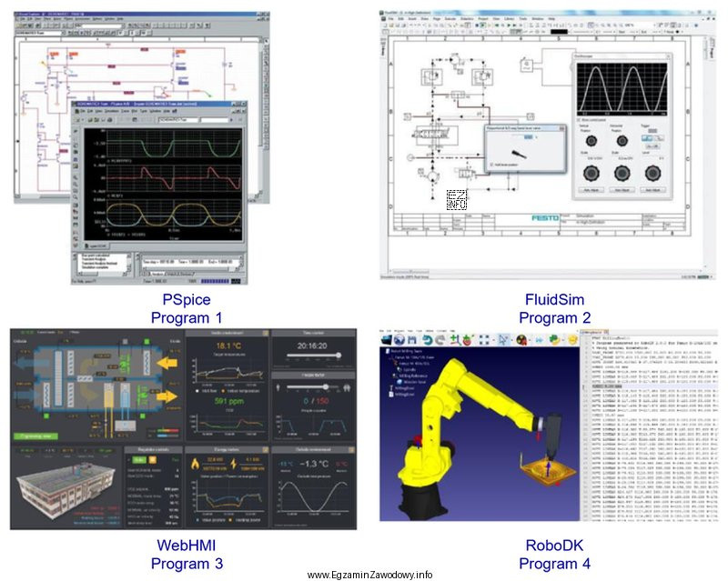This screenshot has width=728, height=581.
Task: Select Robot Milling station root in RoboDK tree
Action: coord(407,351)
